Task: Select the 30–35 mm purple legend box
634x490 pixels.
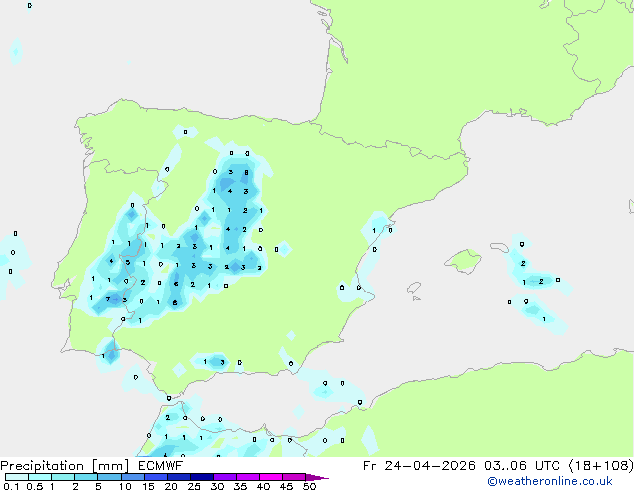Action: [x=224, y=477]
